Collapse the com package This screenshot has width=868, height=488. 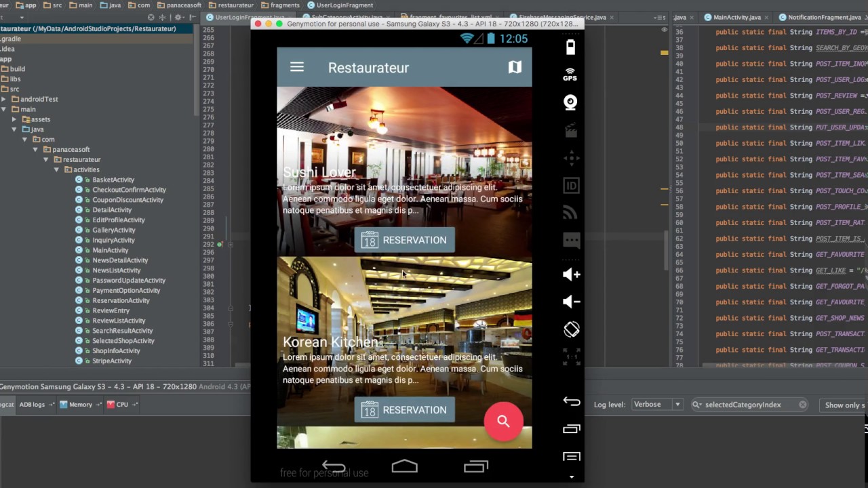coord(25,140)
